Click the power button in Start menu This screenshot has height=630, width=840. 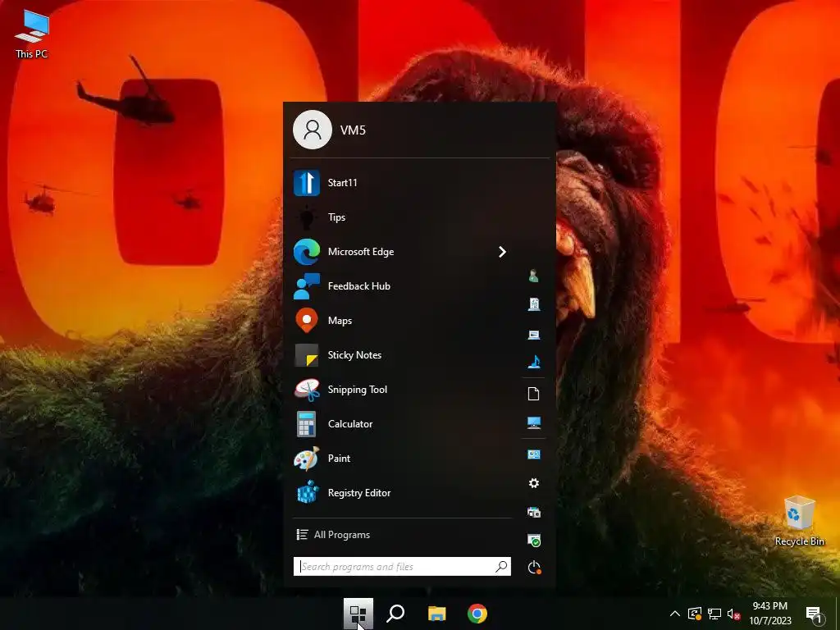click(x=534, y=568)
